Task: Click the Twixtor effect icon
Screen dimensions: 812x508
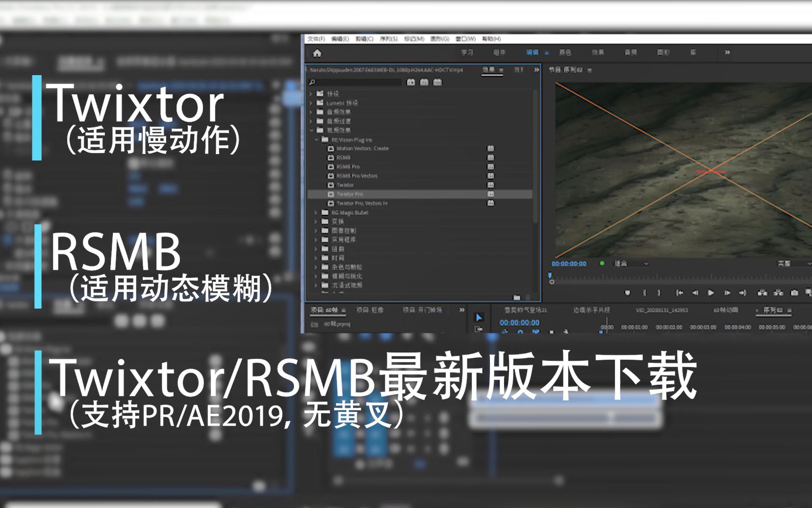Action: (331, 185)
